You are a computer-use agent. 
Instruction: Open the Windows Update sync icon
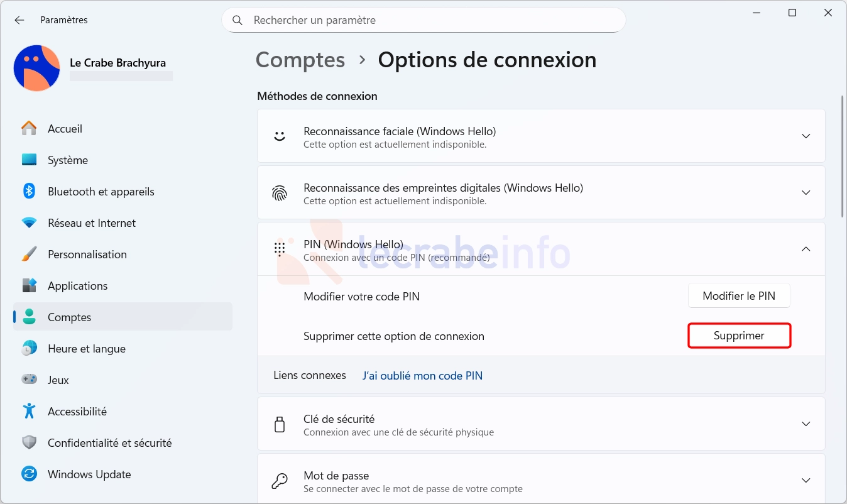29,474
